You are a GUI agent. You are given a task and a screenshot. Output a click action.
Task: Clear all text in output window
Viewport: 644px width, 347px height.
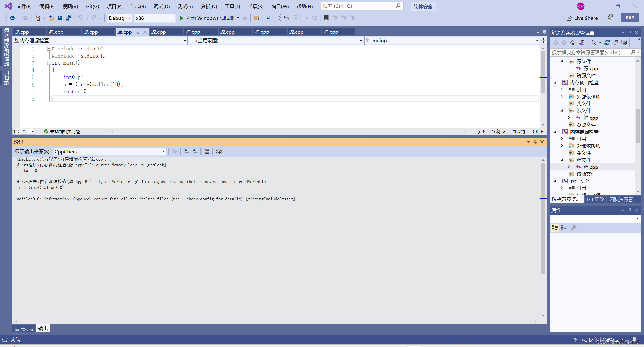pyautogui.click(x=207, y=151)
